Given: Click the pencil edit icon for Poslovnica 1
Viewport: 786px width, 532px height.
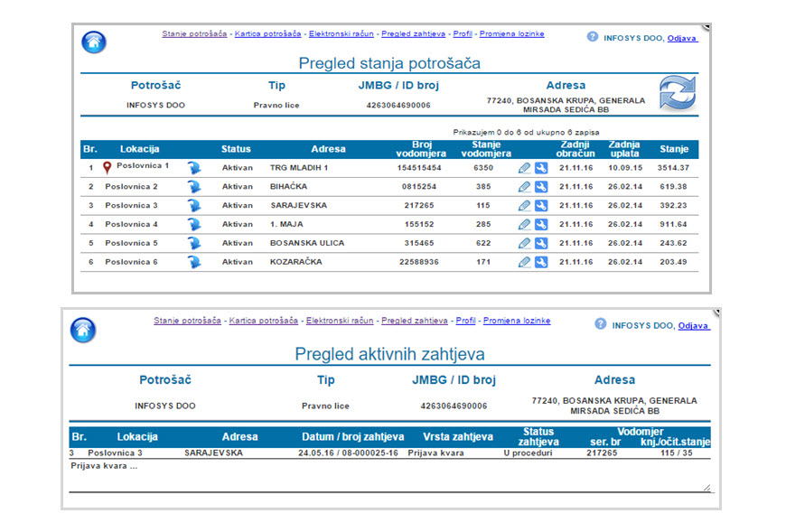Looking at the screenshot, I should point(524,168).
